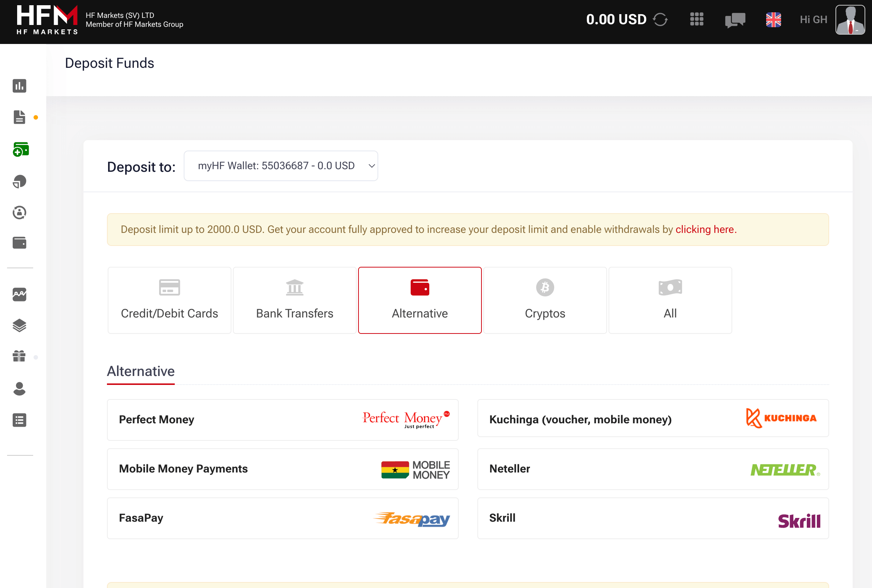Click the documents sidebar icon

coord(19,117)
